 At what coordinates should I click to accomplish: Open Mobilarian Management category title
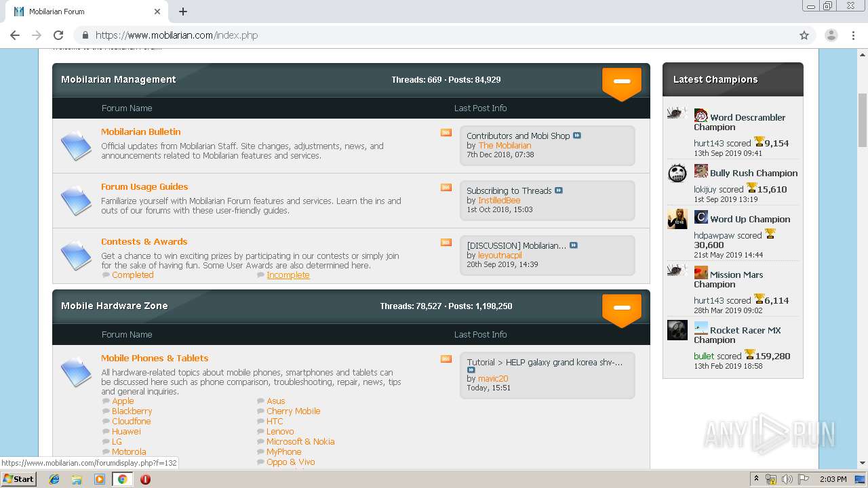[x=119, y=79]
